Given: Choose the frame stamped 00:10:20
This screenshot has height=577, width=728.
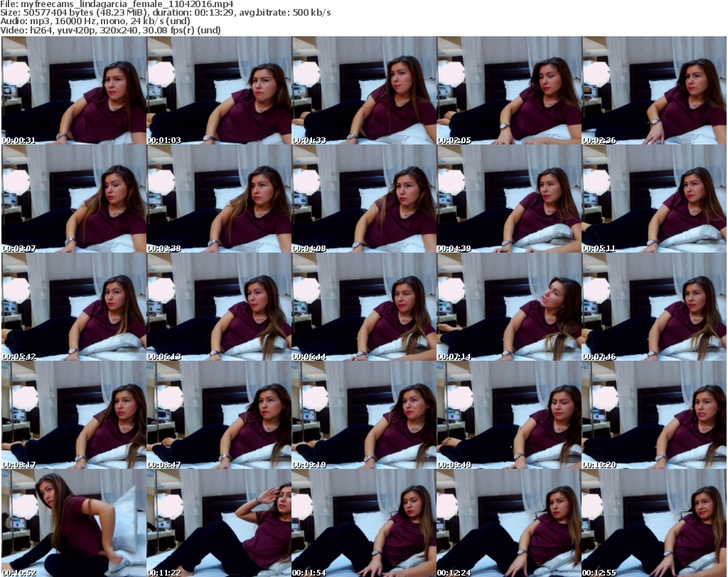Looking at the screenshot, I should tap(654, 415).
